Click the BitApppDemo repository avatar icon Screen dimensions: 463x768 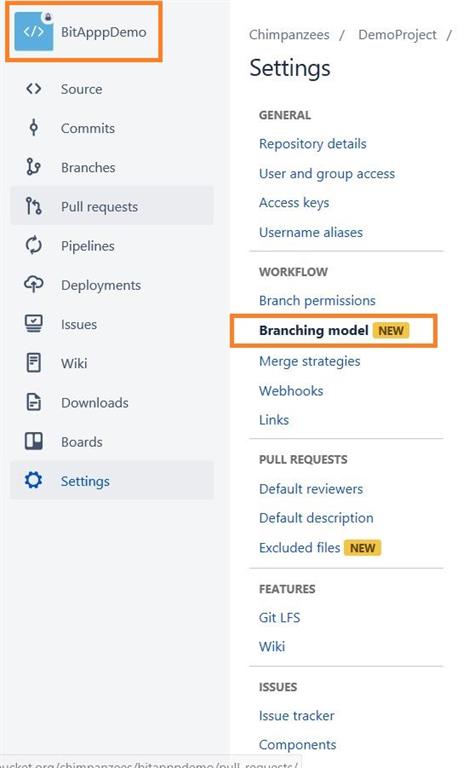point(34,31)
